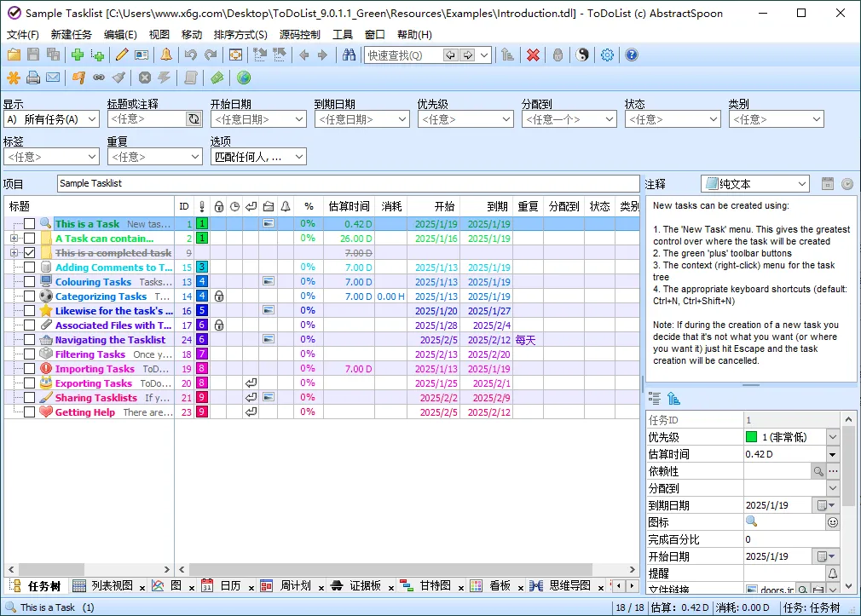This screenshot has height=616, width=861.
Task: Click the print tasklist icon
Action: coord(32,77)
